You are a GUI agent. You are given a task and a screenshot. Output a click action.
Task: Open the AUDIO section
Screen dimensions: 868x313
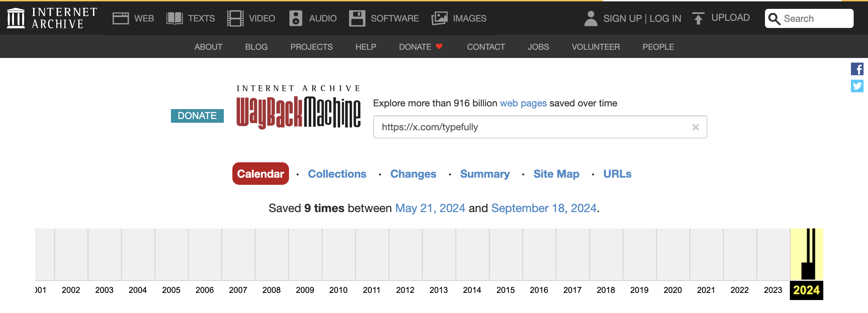pos(323,18)
